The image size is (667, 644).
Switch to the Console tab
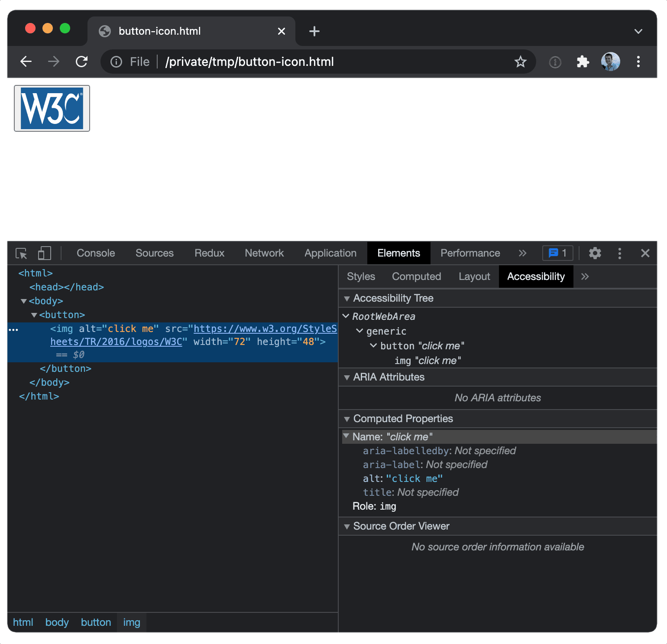click(x=96, y=253)
